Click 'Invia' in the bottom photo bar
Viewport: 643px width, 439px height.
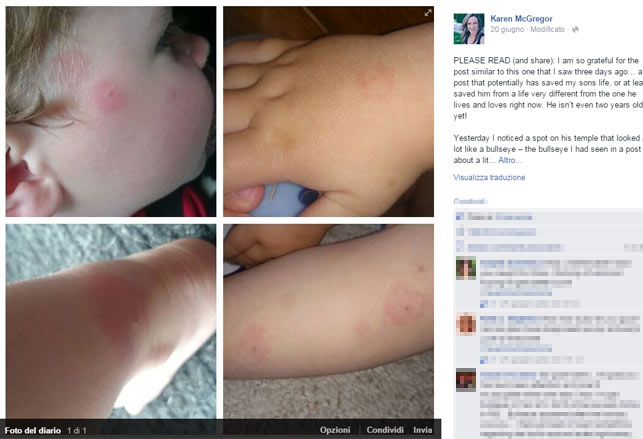click(x=422, y=430)
